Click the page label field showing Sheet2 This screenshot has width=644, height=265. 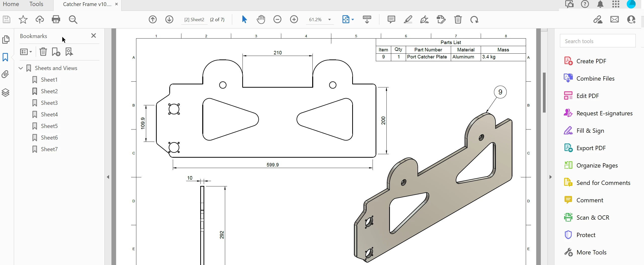click(x=194, y=20)
